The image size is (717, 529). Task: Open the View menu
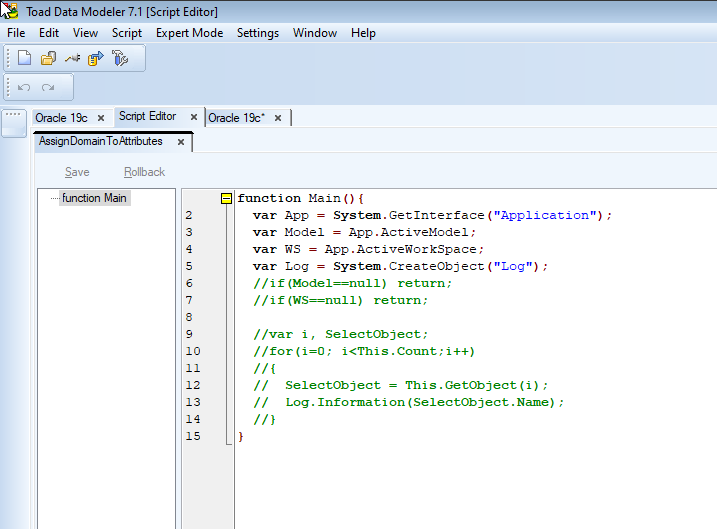(86, 33)
